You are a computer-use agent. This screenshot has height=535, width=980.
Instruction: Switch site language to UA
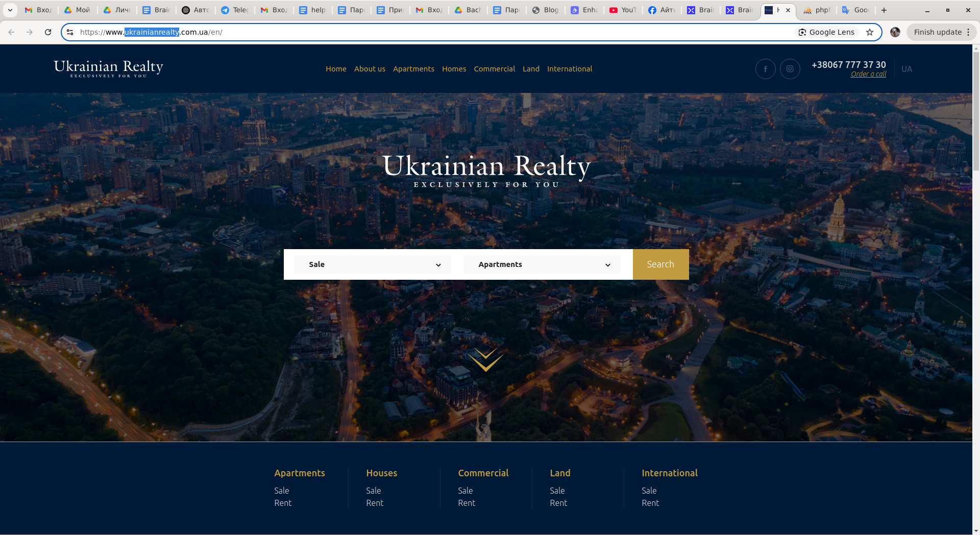click(x=906, y=68)
